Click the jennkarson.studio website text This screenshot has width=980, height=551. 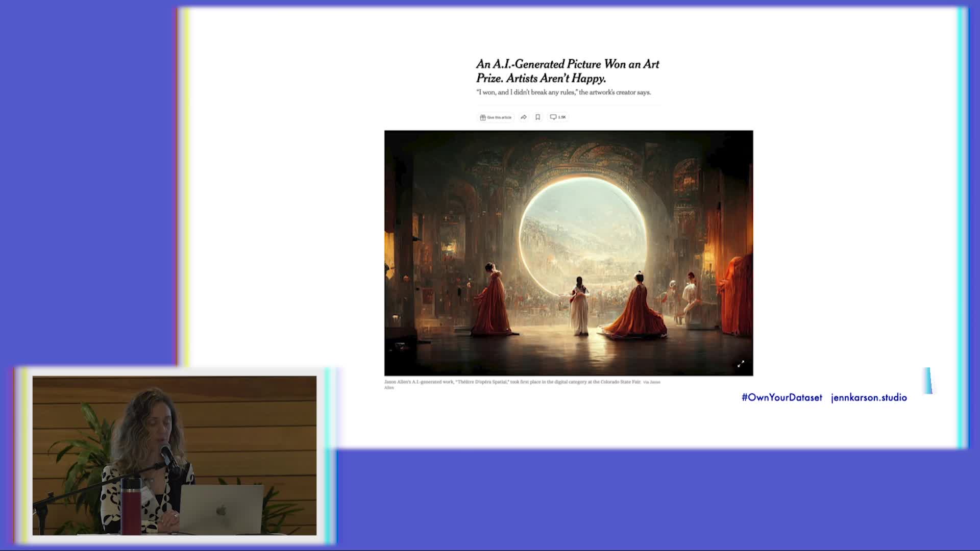[x=869, y=397]
